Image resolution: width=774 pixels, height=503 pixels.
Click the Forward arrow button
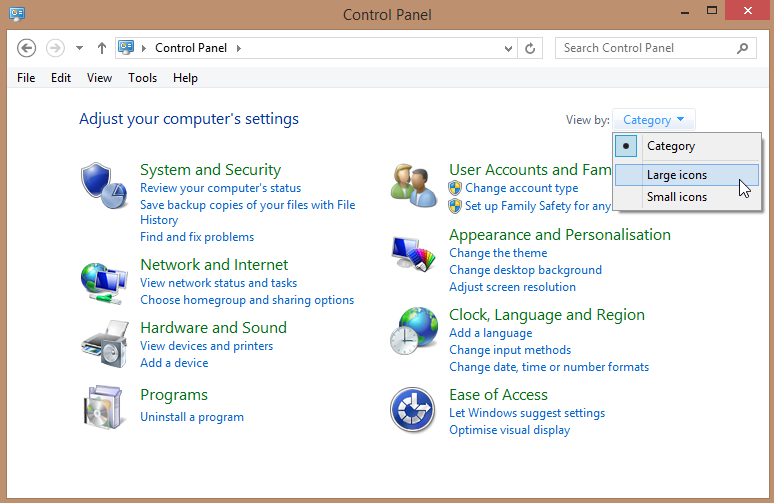55,48
